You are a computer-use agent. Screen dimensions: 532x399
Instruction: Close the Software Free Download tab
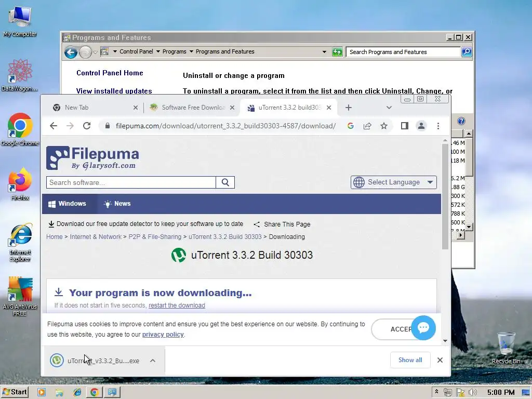(x=232, y=108)
